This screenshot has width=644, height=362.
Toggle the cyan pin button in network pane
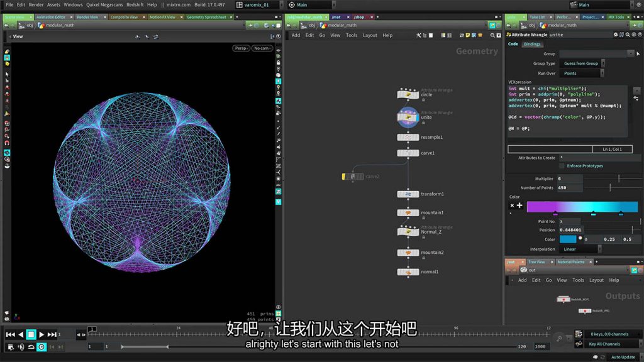(x=492, y=25)
